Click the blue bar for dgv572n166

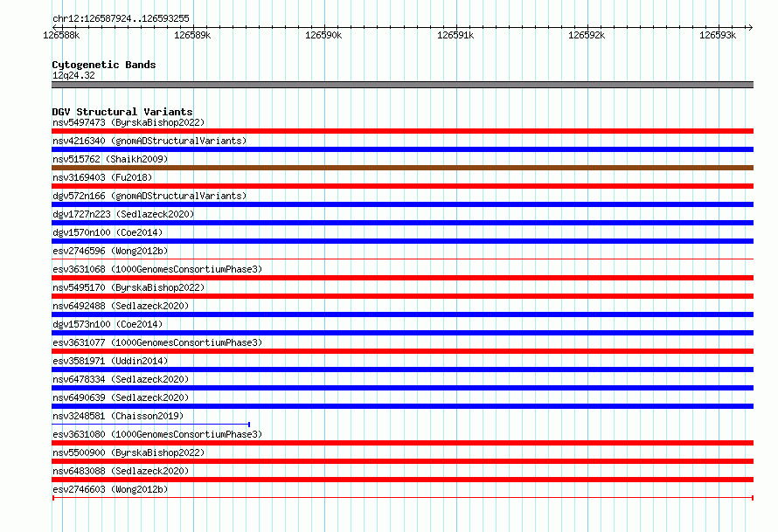pos(402,204)
